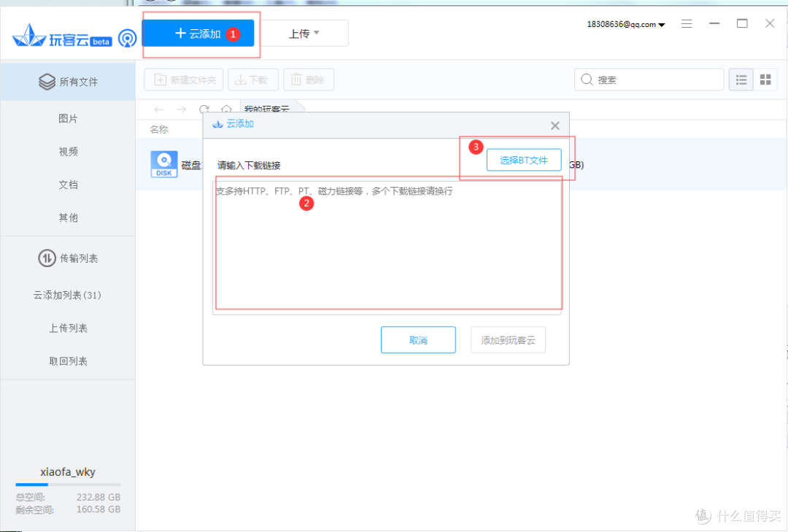Click the storage usage progress bar
This screenshot has height=532, width=788.
[x=68, y=485]
